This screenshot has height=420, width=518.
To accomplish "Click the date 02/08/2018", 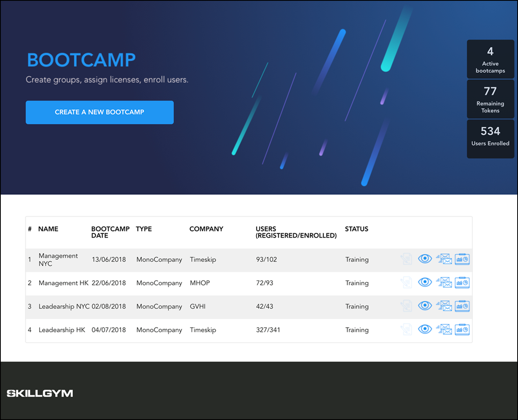I will pos(109,306).
